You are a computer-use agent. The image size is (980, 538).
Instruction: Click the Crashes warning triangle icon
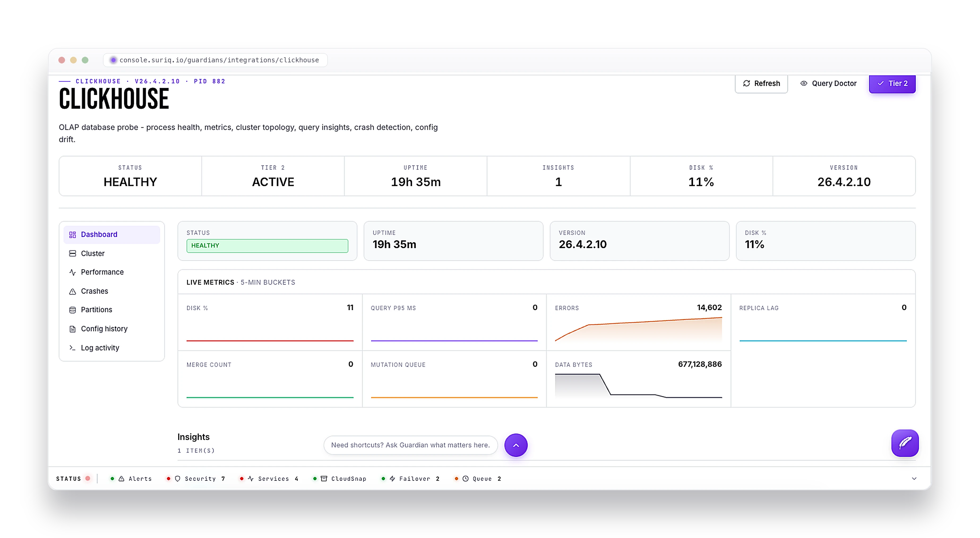click(72, 292)
